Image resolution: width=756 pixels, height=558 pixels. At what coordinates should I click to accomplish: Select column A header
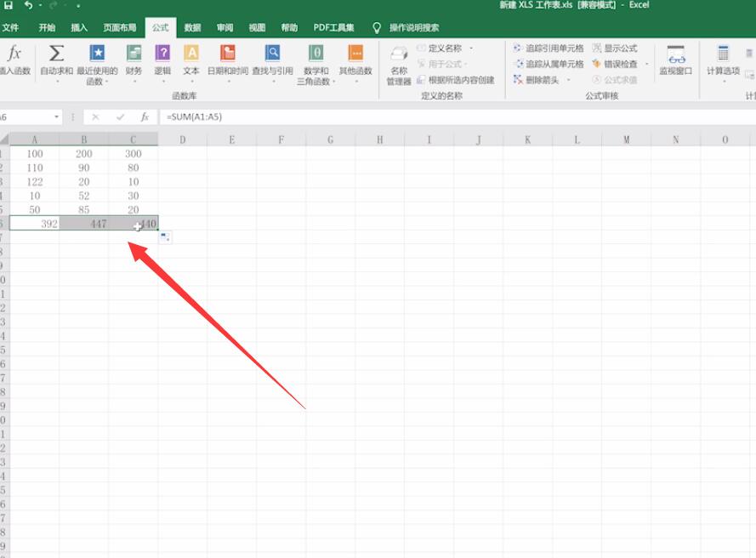click(x=34, y=139)
